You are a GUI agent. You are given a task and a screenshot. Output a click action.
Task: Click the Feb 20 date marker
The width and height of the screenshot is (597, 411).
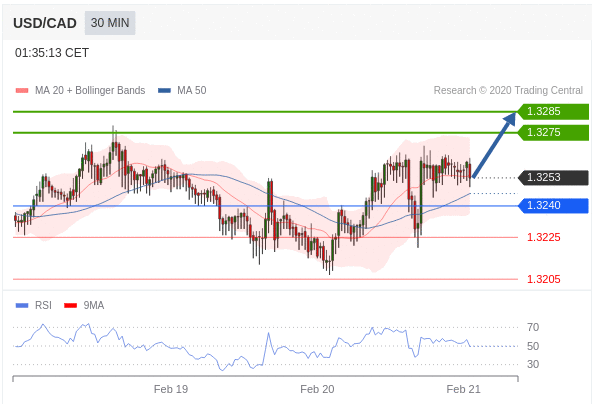317,389
